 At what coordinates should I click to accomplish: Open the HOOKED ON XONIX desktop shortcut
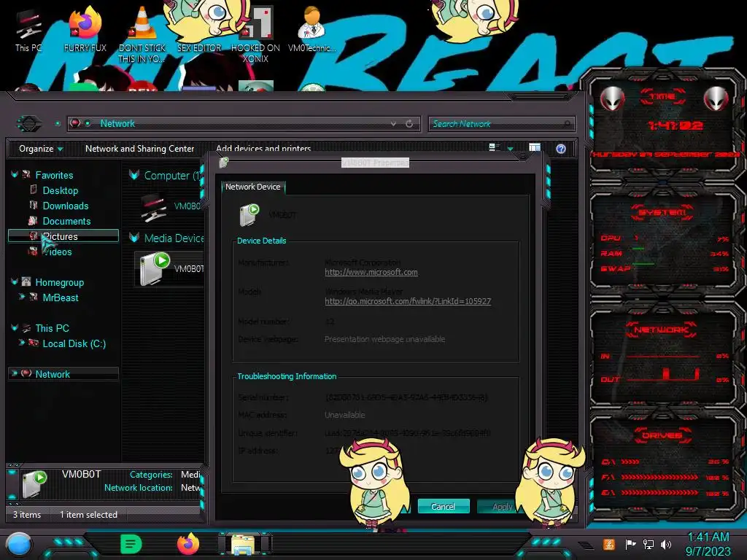click(255, 34)
